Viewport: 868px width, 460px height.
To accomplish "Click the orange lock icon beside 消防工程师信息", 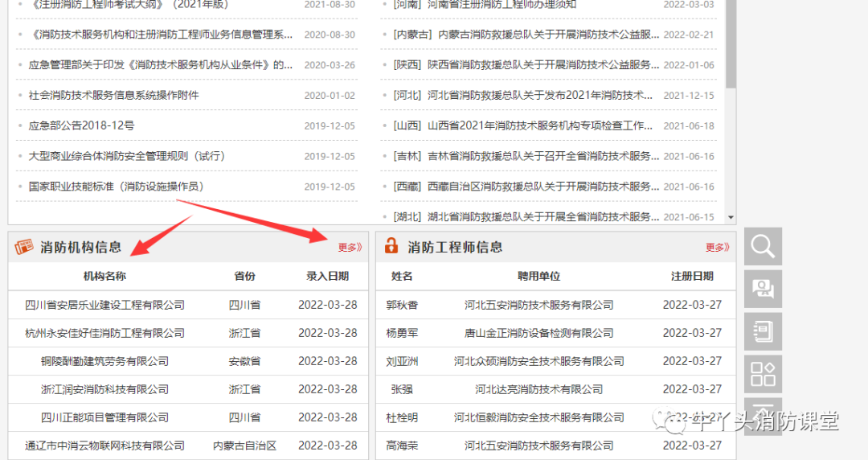I will coord(391,245).
